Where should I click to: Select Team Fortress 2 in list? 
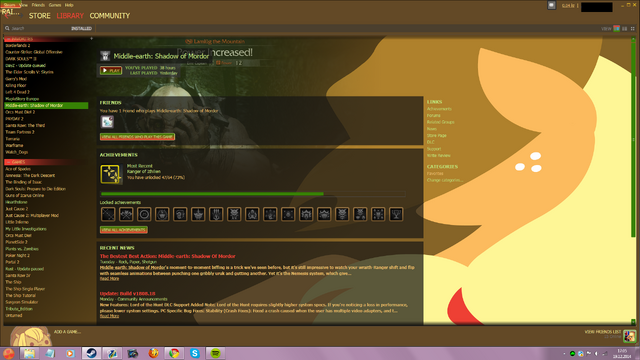(20, 132)
